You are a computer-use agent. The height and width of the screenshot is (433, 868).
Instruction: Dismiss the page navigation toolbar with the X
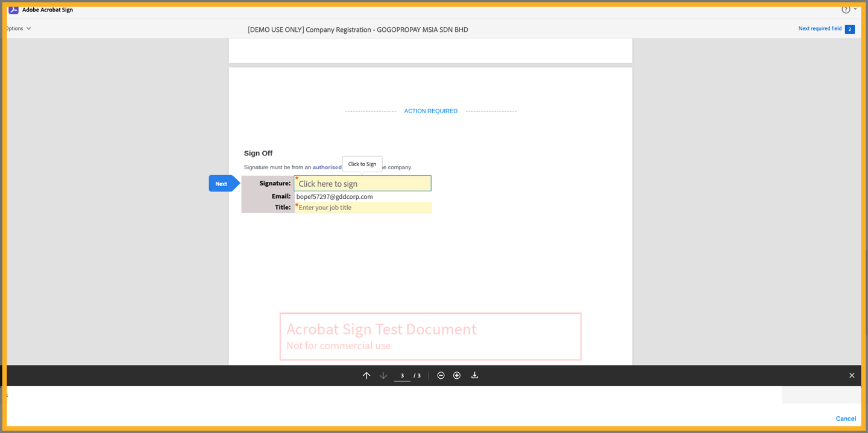852,375
